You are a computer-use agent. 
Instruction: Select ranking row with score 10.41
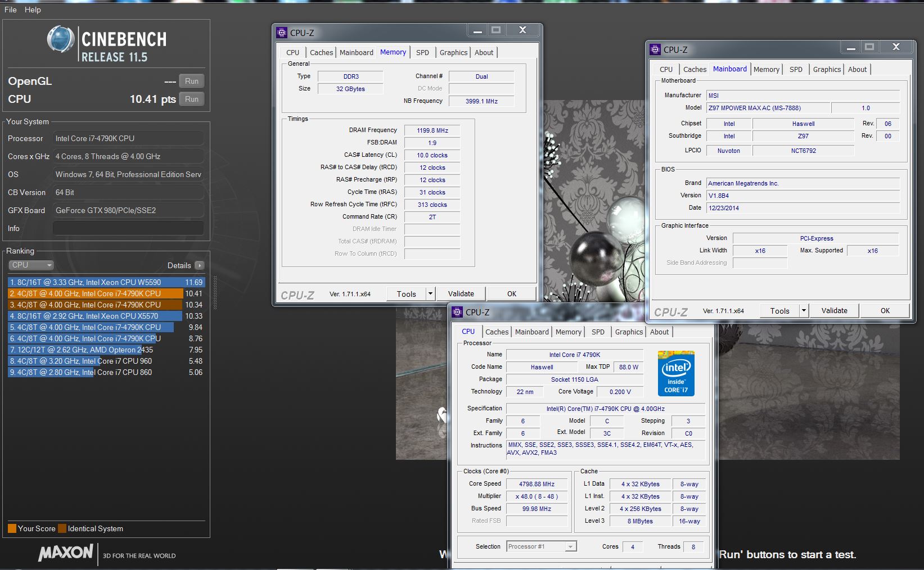(x=106, y=293)
